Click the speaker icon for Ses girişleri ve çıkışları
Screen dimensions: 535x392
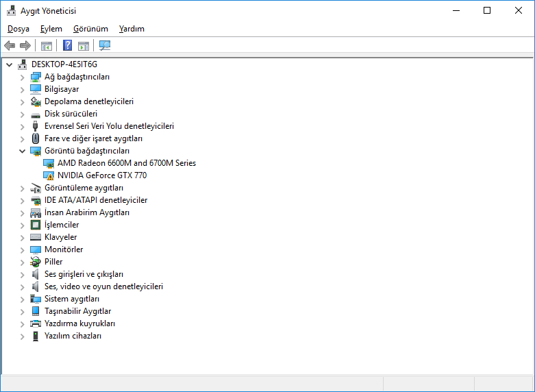click(x=35, y=274)
